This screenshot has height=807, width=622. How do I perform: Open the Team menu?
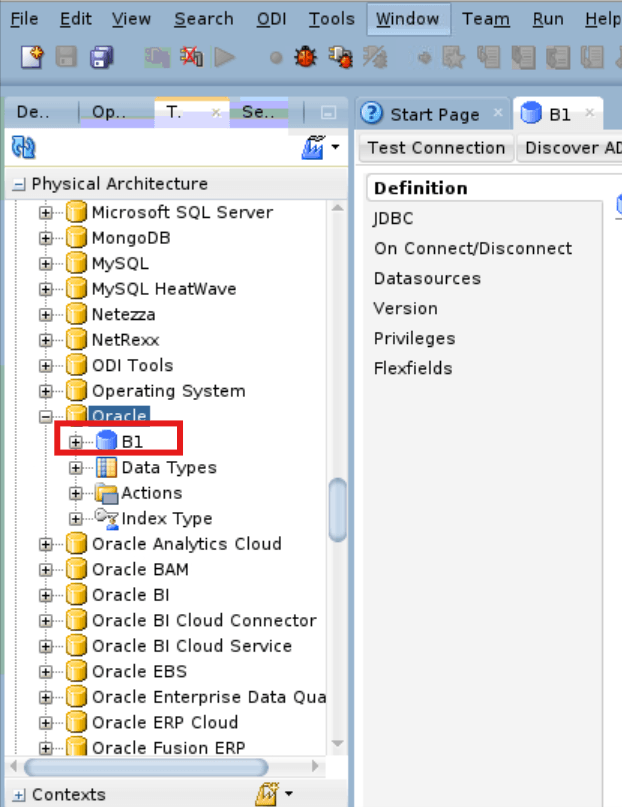click(486, 19)
